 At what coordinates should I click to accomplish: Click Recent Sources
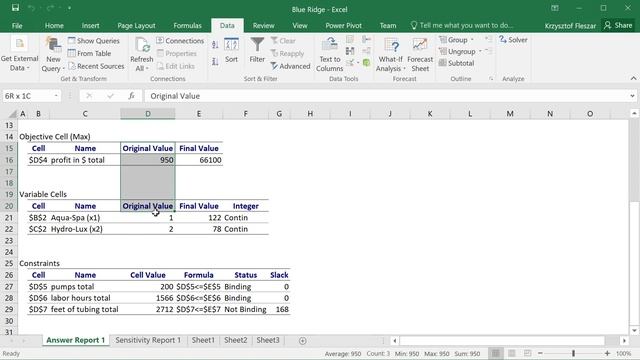[96, 66]
